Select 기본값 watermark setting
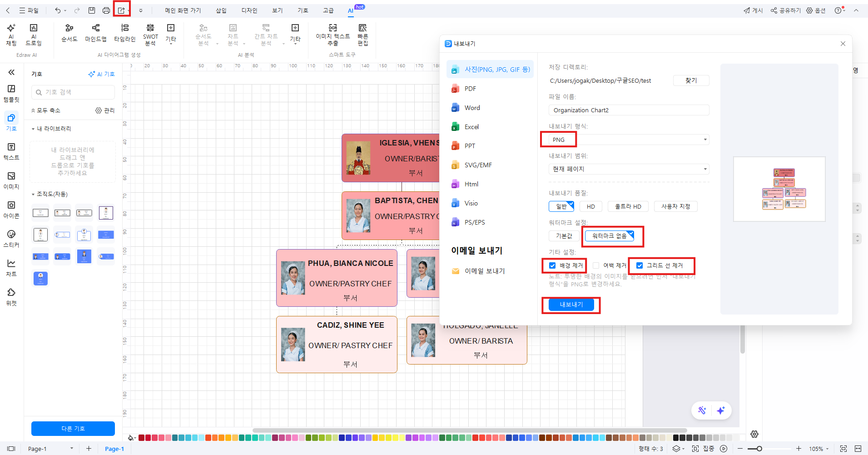The width and height of the screenshot is (868, 455). click(x=564, y=236)
